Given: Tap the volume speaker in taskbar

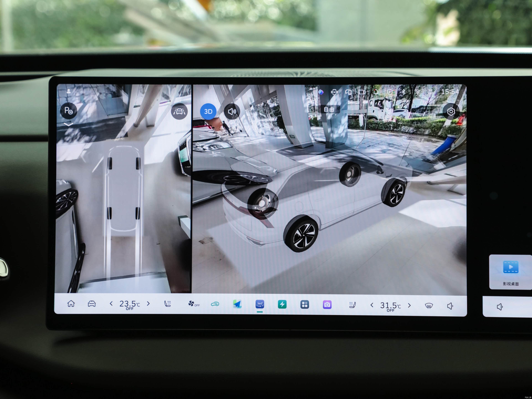Looking at the screenshot, I should tap(450, 306).
